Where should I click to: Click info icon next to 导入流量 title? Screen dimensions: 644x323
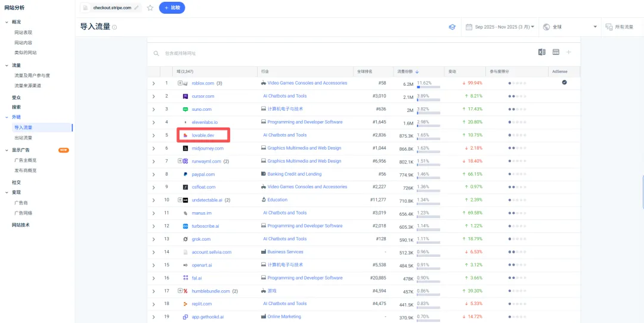[114, 27]
